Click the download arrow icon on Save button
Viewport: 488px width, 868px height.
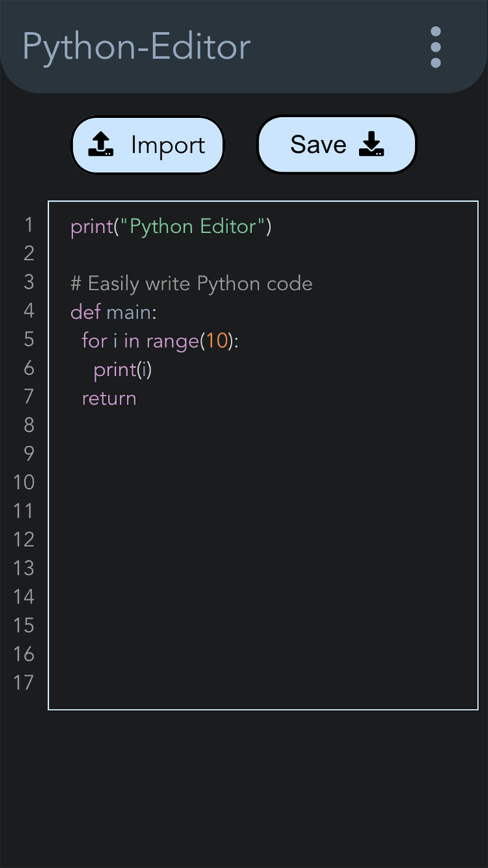click(373, 144)
